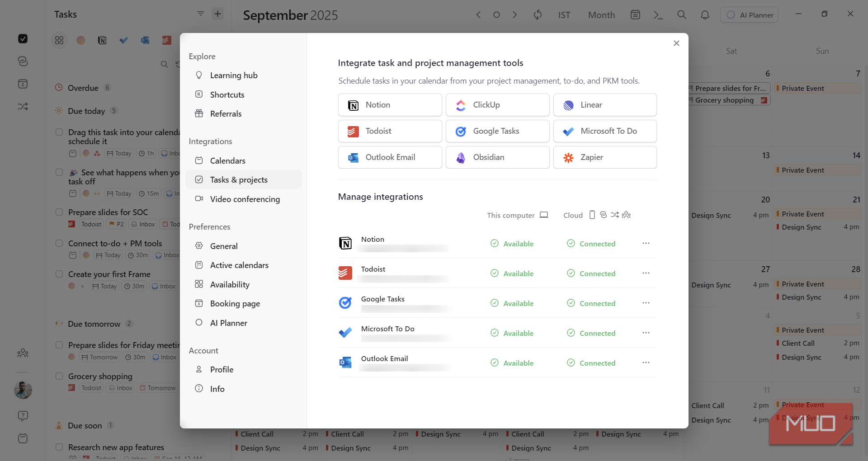The height and width of the screenshot is (461, 868).
Task: Open more options for Outlook Email integration
Action: (x=646, y=363)
